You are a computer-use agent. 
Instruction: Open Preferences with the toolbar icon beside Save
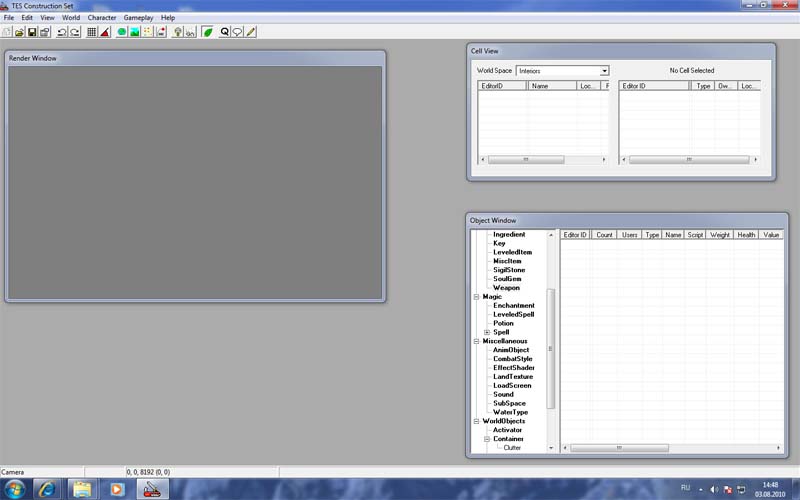click(x=45, y=32)
